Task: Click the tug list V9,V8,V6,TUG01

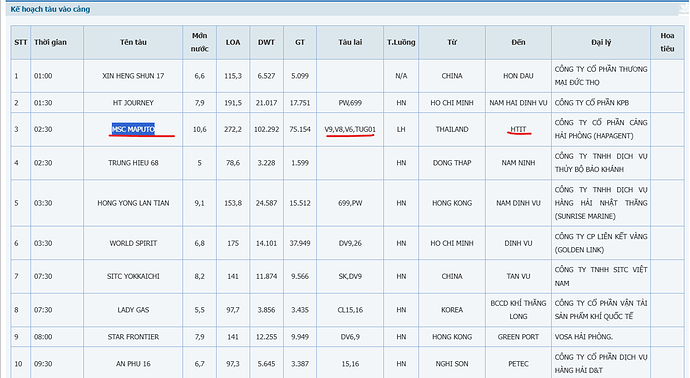Action: (350, 129)
